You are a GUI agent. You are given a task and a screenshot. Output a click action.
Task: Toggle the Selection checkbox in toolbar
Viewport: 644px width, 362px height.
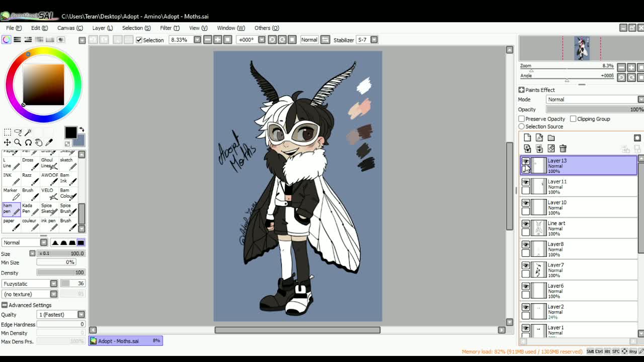(x=139, y=40)
